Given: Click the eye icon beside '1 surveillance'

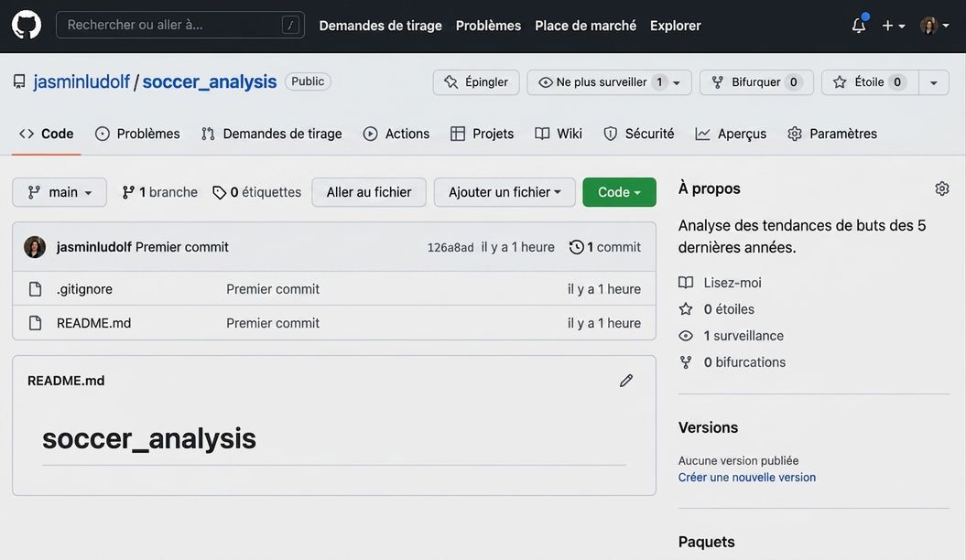Looking at the screenshot, I should (686, 336).
